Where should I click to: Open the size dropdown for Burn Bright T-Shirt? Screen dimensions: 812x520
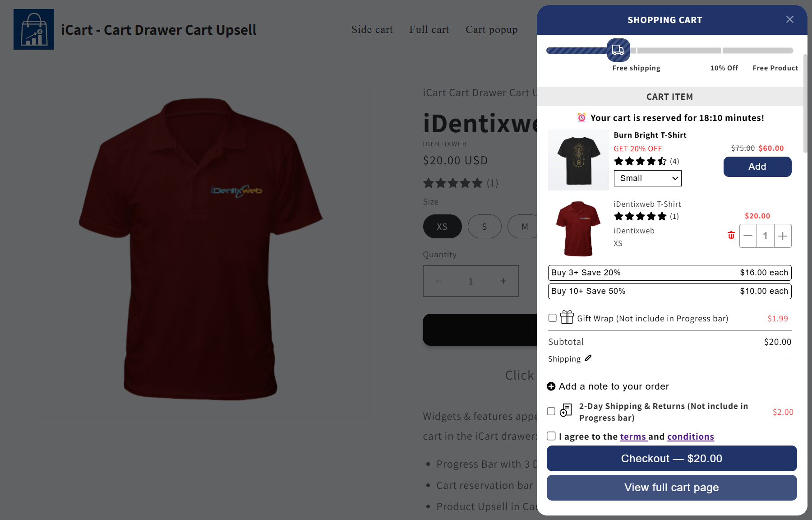tap(647, 178)
